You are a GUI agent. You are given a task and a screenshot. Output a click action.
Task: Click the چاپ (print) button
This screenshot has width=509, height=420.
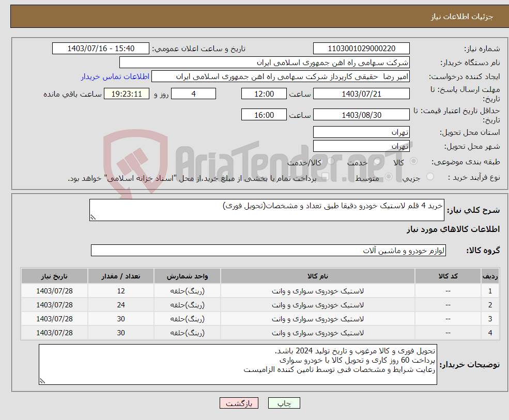click(284, 403)
